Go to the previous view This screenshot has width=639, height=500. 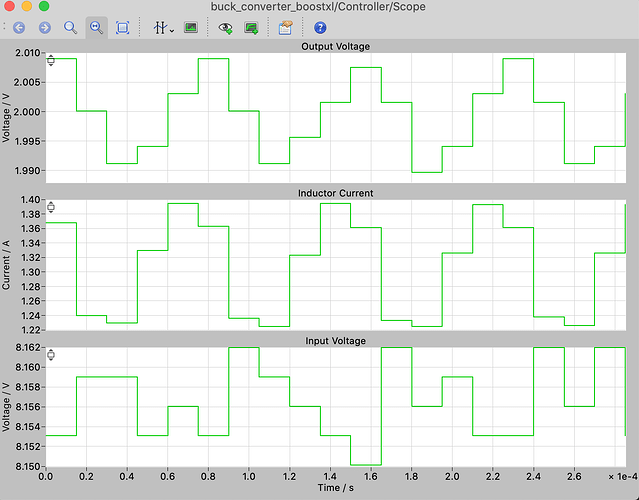tap(19, 28)
